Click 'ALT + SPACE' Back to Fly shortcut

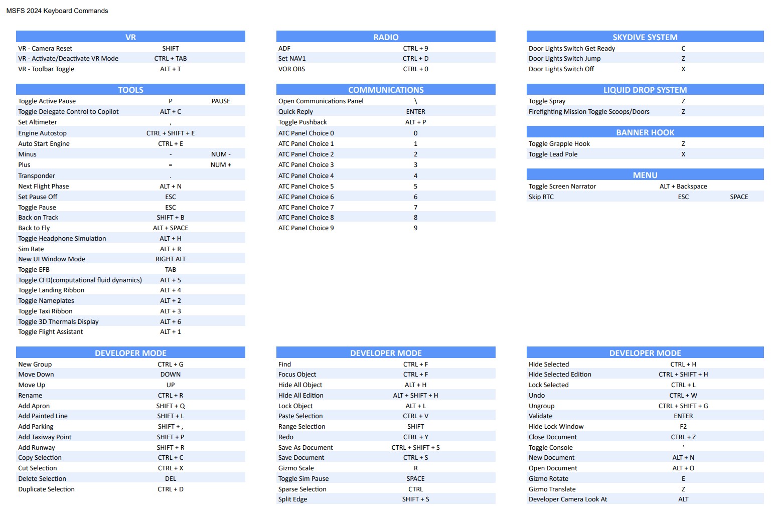(171, 228)
